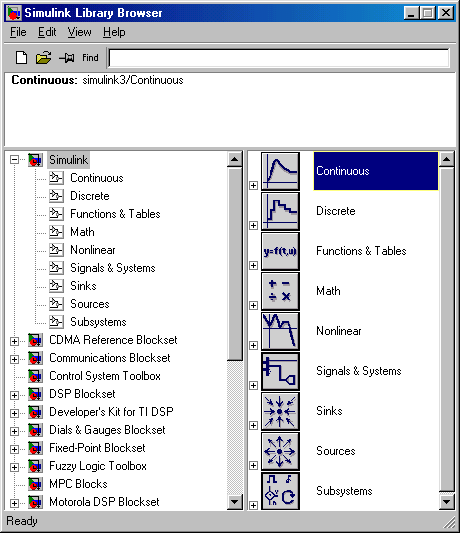Click the Sources outward arrows icon

[280, 451]
